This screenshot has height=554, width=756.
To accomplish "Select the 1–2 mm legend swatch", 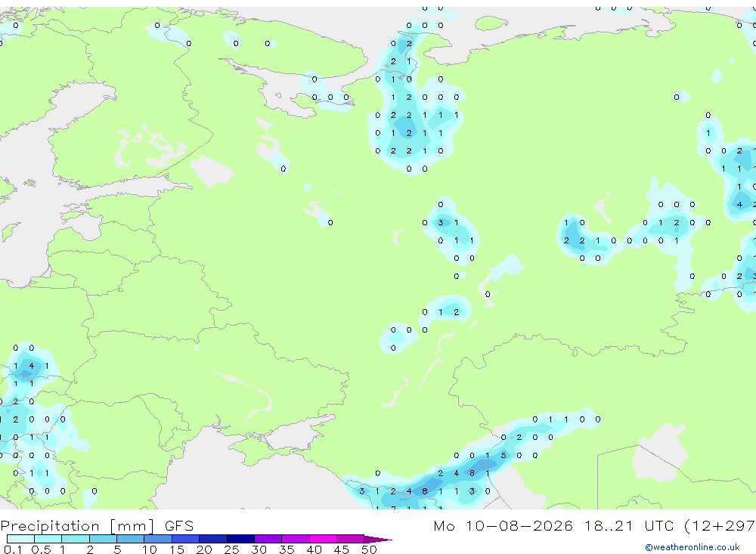I will (x=76, y=539).
